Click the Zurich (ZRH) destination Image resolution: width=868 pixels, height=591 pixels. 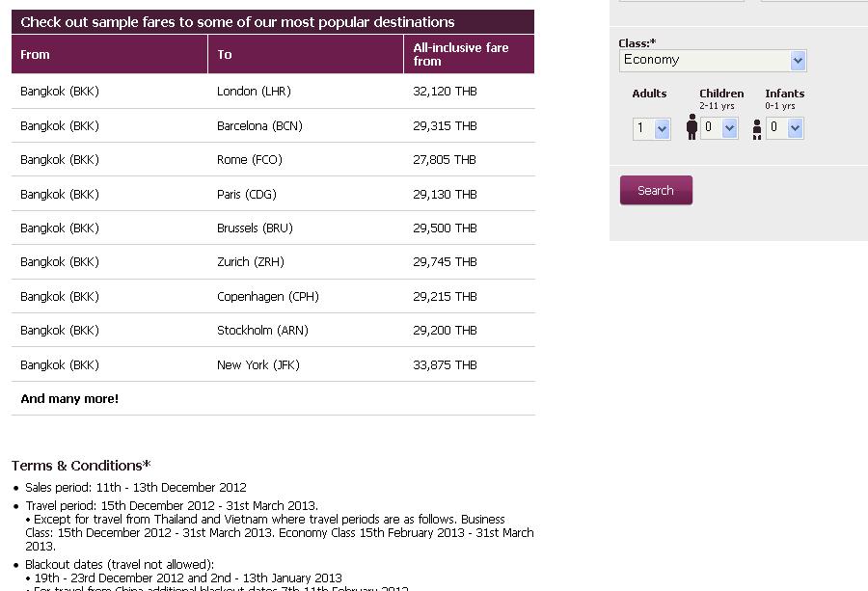[x=250, y=261]
